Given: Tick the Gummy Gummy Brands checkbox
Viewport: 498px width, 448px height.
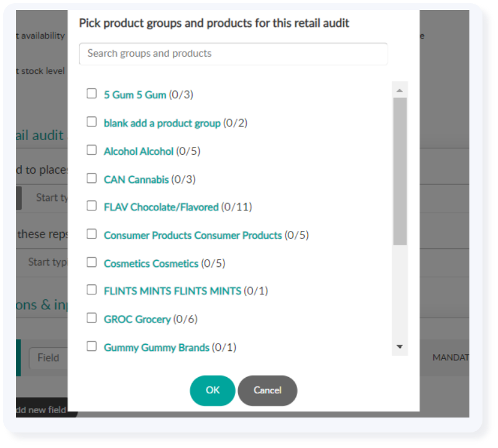Looking at the screenshot, I should point(92,346).
